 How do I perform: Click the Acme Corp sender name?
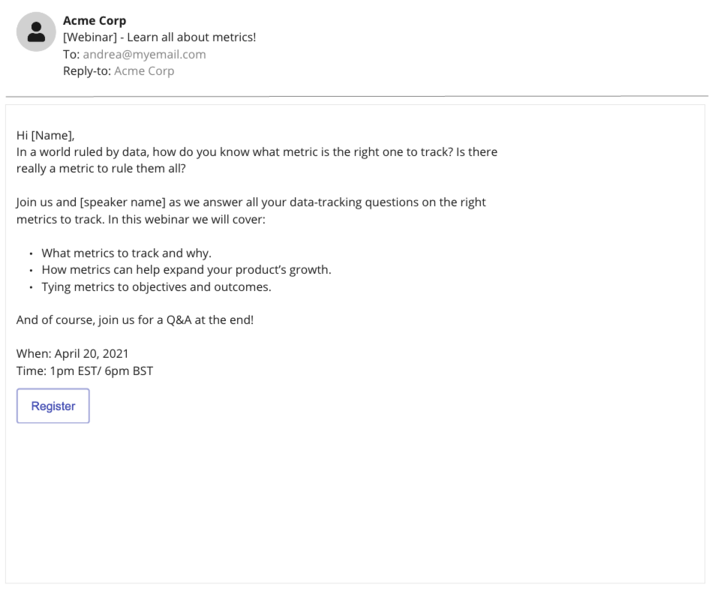(94, 20)
